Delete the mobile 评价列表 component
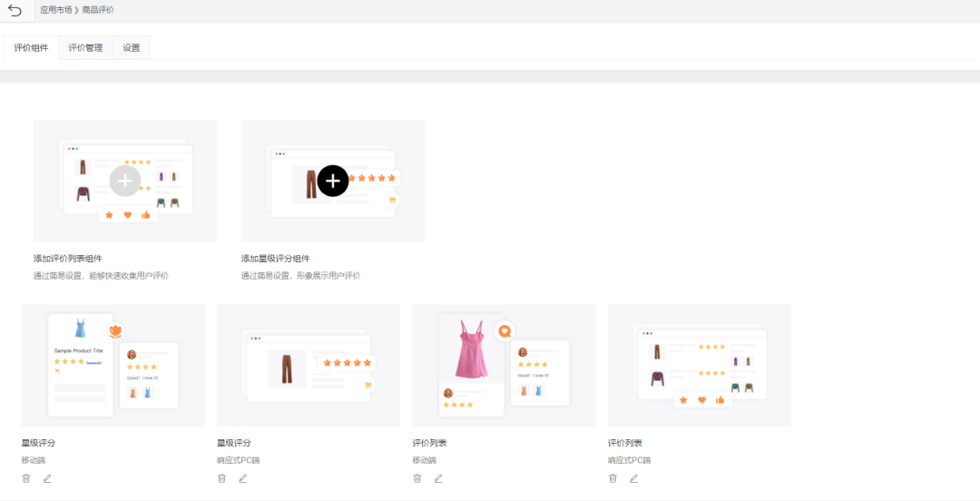 pyautogui.click(x=417, y=478)
